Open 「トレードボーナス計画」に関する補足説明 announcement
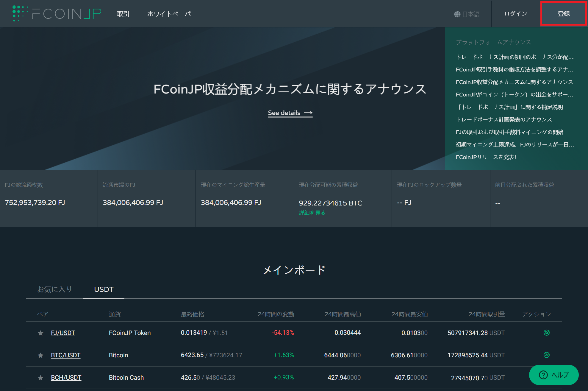This screenshot has height=391, width=588. pyautogui.click(x=509, y=107)
